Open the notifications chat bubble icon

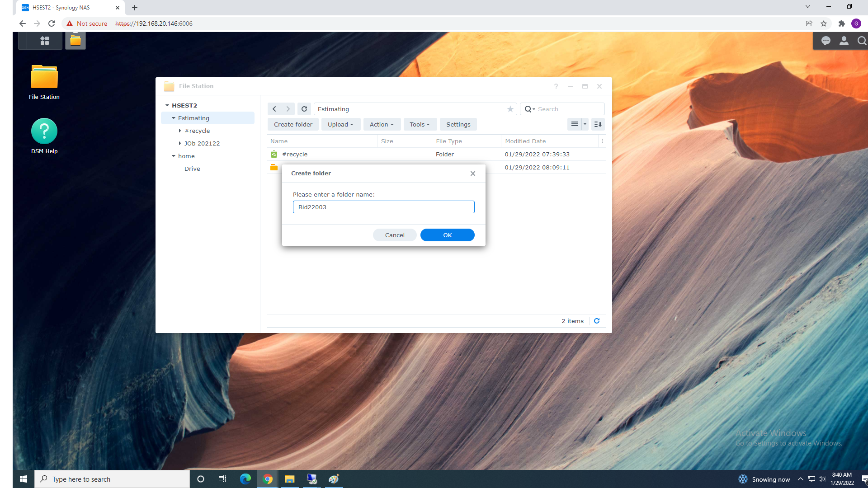826,41
